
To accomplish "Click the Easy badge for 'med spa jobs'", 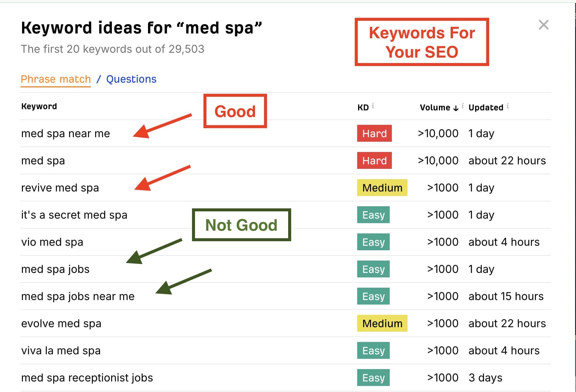I will coord(373,269).
